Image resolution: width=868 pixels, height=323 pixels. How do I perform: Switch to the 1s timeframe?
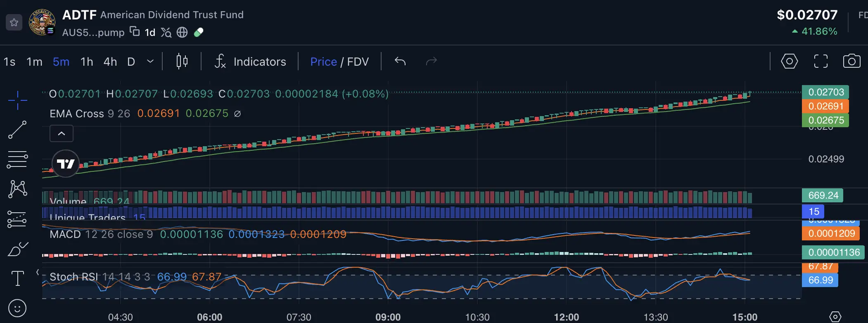[9, 62]
